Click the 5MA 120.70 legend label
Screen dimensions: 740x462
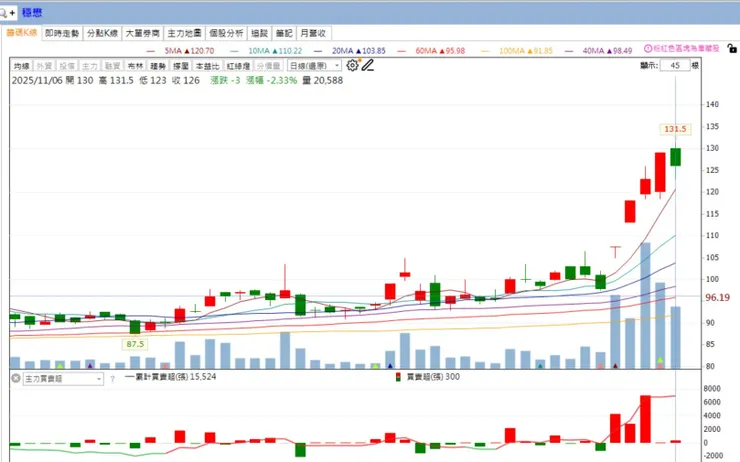point(189,50)
